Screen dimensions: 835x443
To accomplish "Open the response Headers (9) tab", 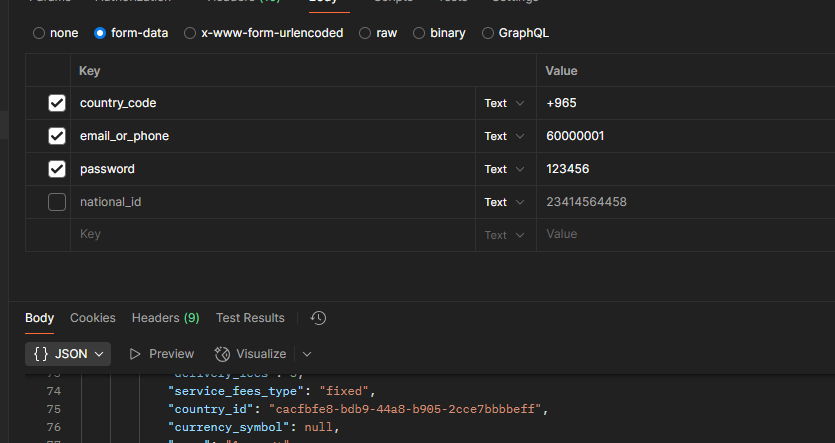I will tap(166, 318).
